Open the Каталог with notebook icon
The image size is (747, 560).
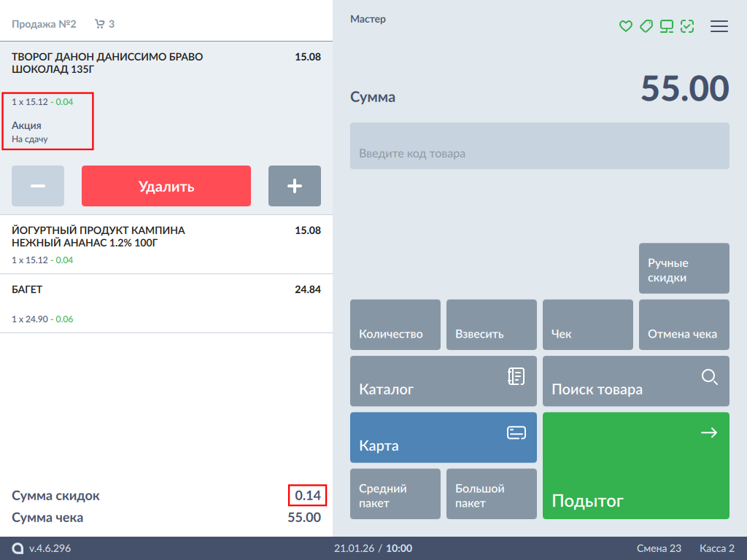point(443,381)
